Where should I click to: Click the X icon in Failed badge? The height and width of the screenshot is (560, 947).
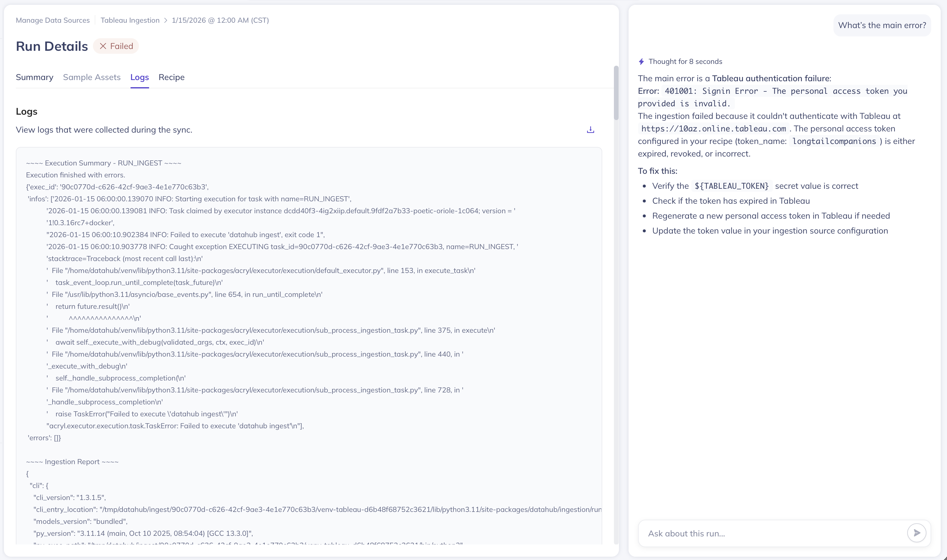click(103, 46)
